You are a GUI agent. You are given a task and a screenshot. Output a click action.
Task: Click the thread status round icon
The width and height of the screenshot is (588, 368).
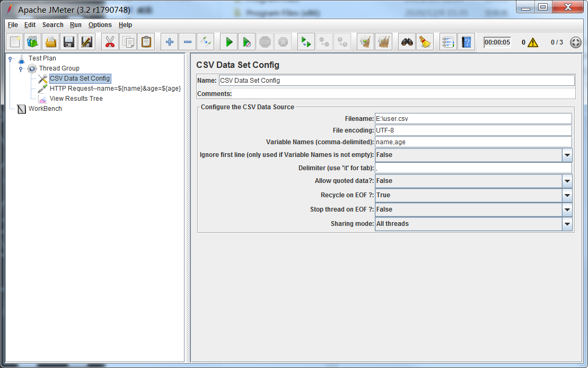tap(576, 42)
